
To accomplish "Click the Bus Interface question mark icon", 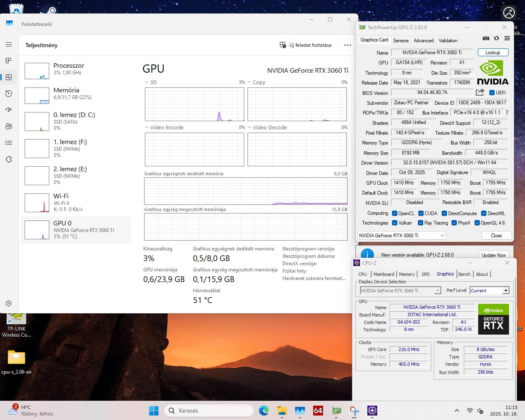I will click(x=507, y=112).
